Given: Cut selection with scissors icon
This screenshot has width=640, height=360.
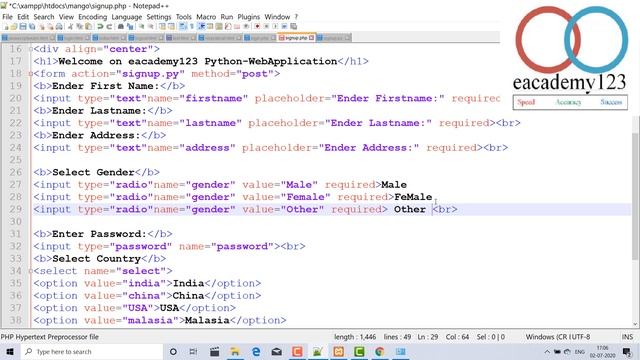Looking at the screenshot, I should (x=71, y=27).
